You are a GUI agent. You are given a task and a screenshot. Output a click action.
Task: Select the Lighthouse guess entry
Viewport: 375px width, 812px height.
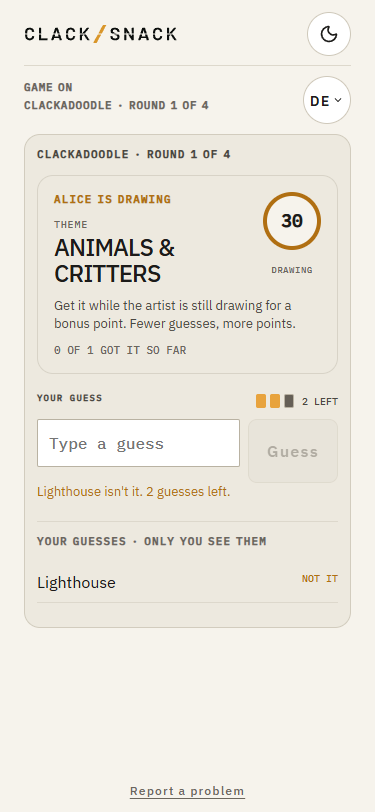click(x=187, y=583)
